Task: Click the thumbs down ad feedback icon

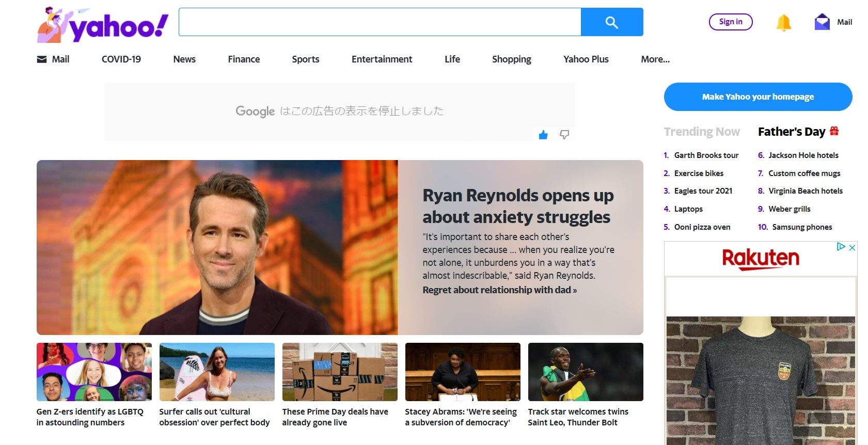Action: point(564,135)
